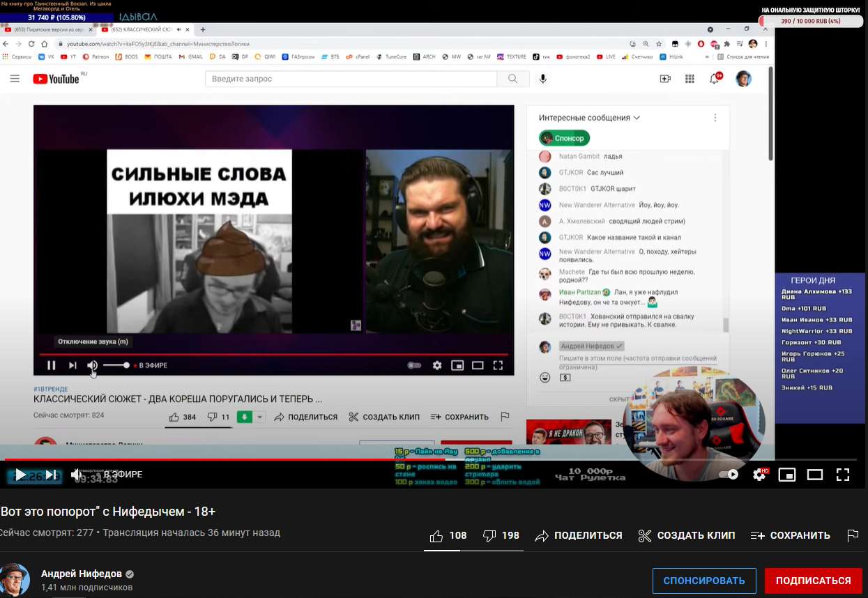Open the YouTube hamburger guide menu

click(x=15, y=79)
